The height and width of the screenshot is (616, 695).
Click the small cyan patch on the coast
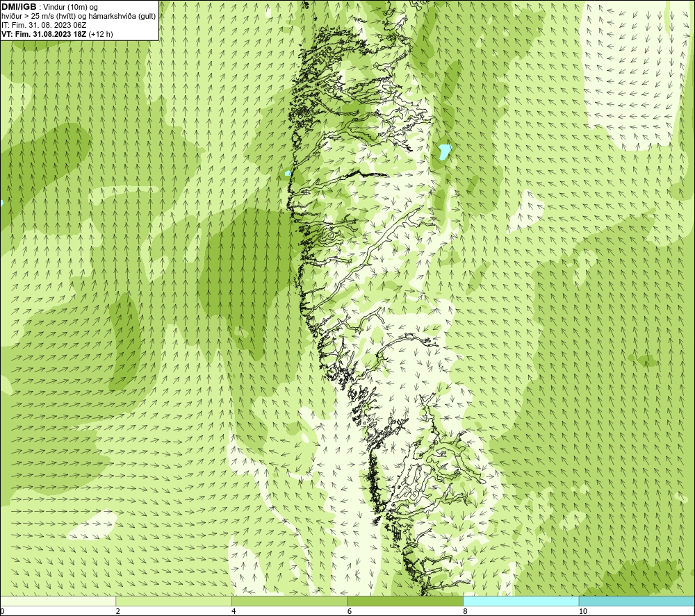point(288,173)
